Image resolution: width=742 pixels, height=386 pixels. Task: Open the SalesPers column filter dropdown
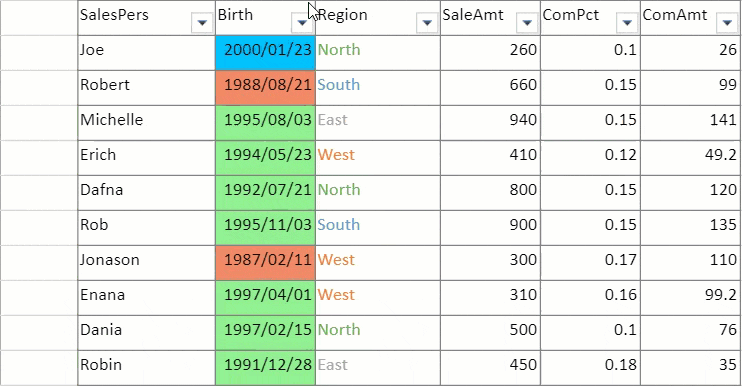[x=202, y=23]
